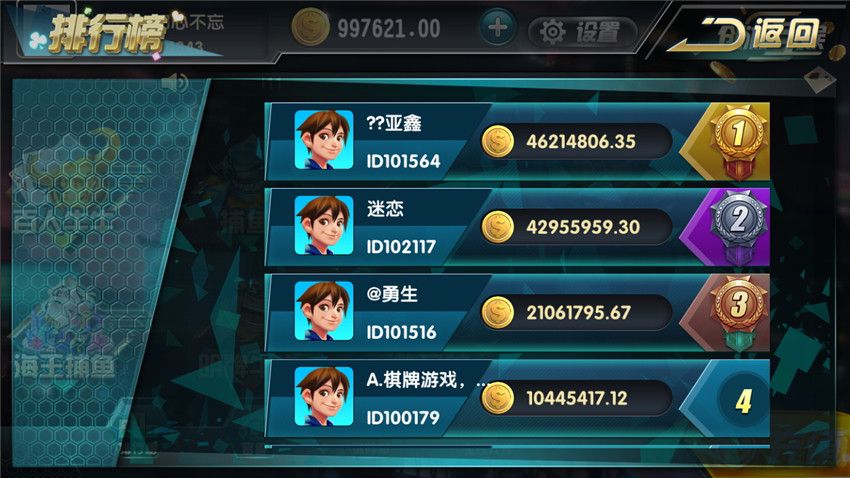This screenshot has width=850, height=478.
Task: Click coin icon next to 10445417.12
Action: coord(497,398)
